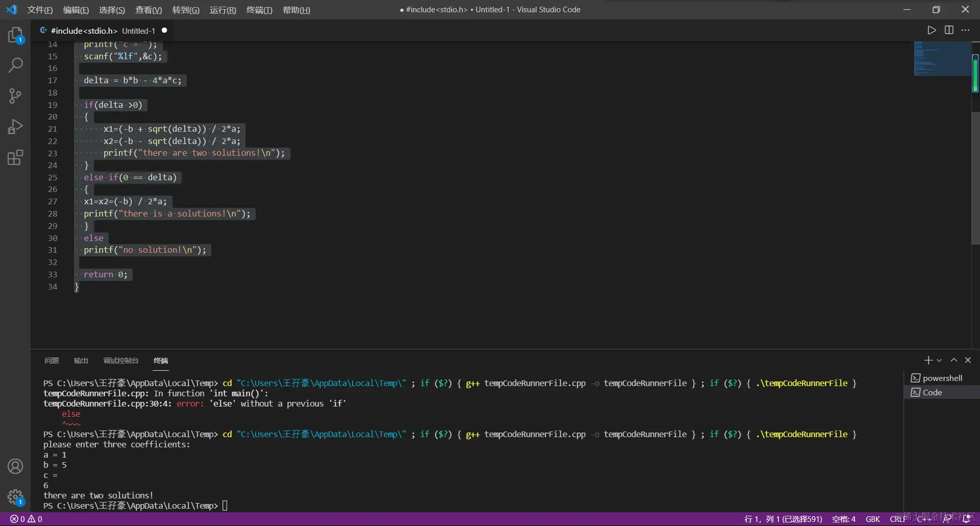The image size is (980, 526).
Task: Click line number 27 in the gutter
Action: click(x=53, y=201)
